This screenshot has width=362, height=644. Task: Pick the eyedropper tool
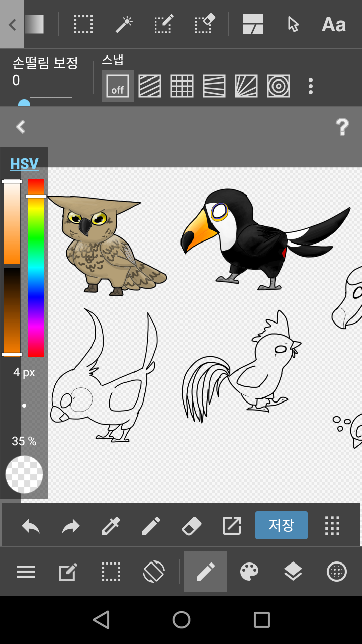[111, 526]
